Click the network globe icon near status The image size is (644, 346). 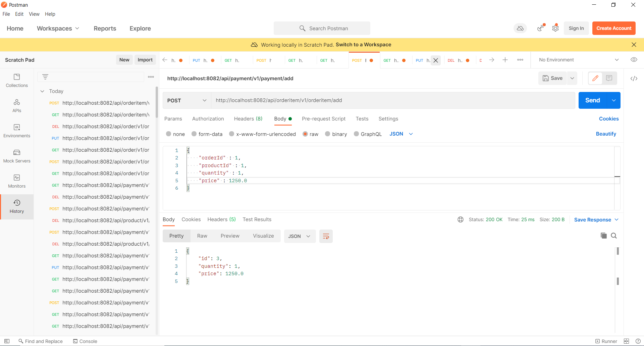(x=461, y=219)
